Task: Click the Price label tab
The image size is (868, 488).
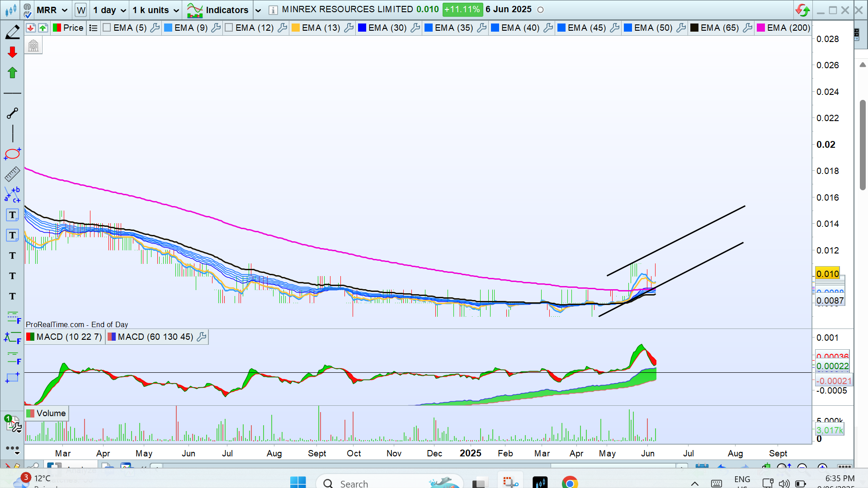Action: click(x=73, y=28)
